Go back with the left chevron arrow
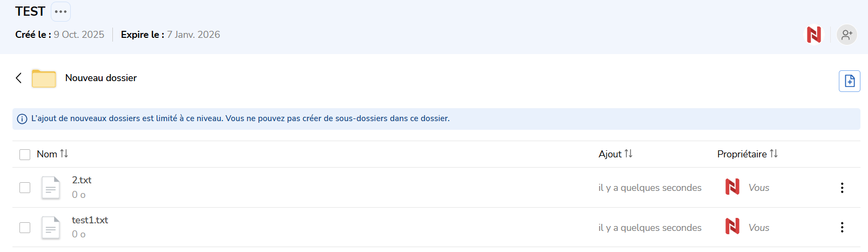 [x=19, y=78]
